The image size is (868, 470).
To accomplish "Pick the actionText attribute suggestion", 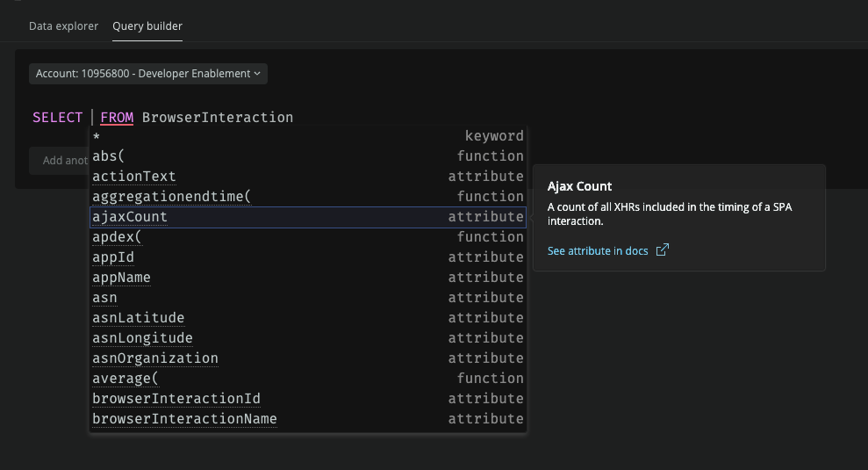I will (x=308, y=177).
